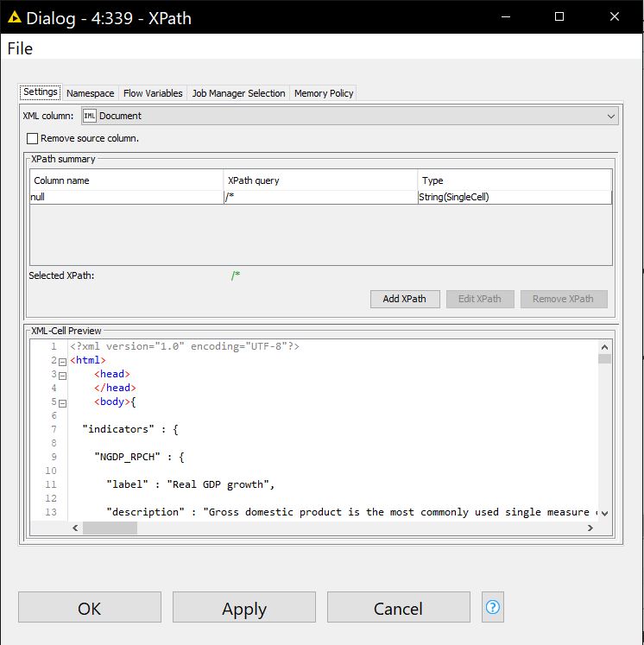
Task: Click the XML type icon beside Document
Action: (89, 116)
